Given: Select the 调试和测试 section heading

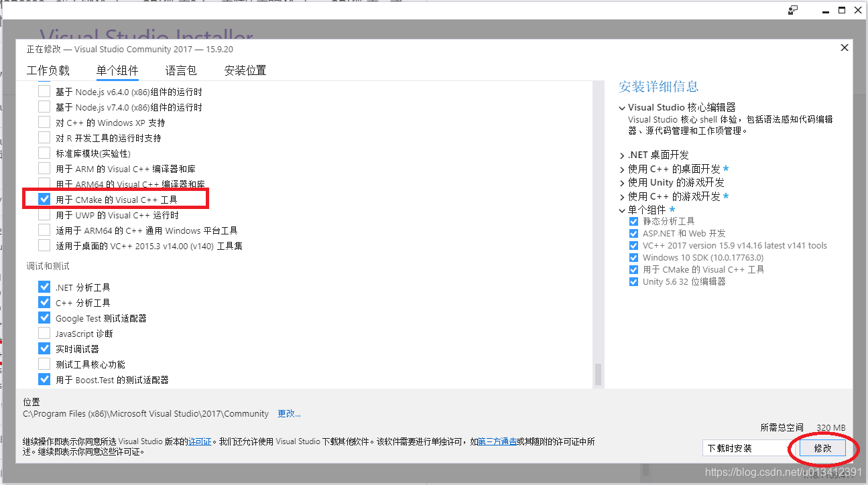Looking at the screenshot, I should click(48, 267).
